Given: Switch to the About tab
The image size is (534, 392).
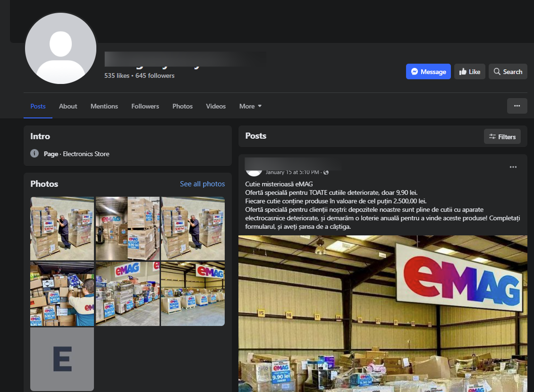Looking at the screenshot, I should pyautogui.click(x=68, y=106).
